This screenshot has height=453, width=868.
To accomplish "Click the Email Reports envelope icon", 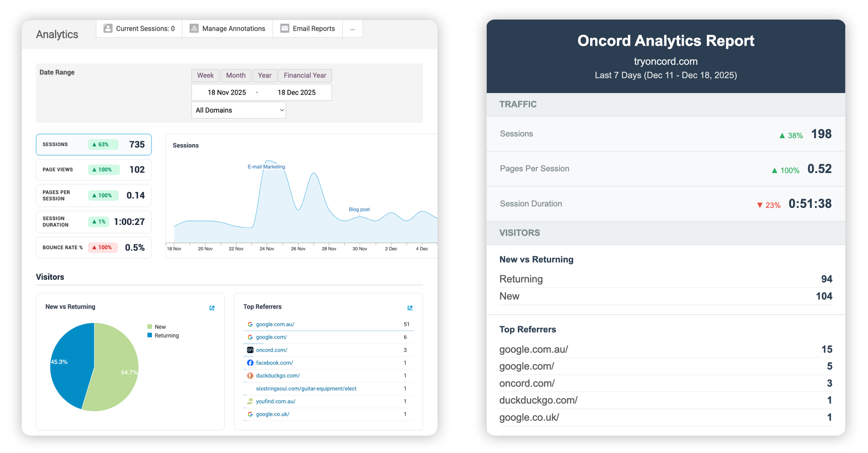I will click(285, 29).
